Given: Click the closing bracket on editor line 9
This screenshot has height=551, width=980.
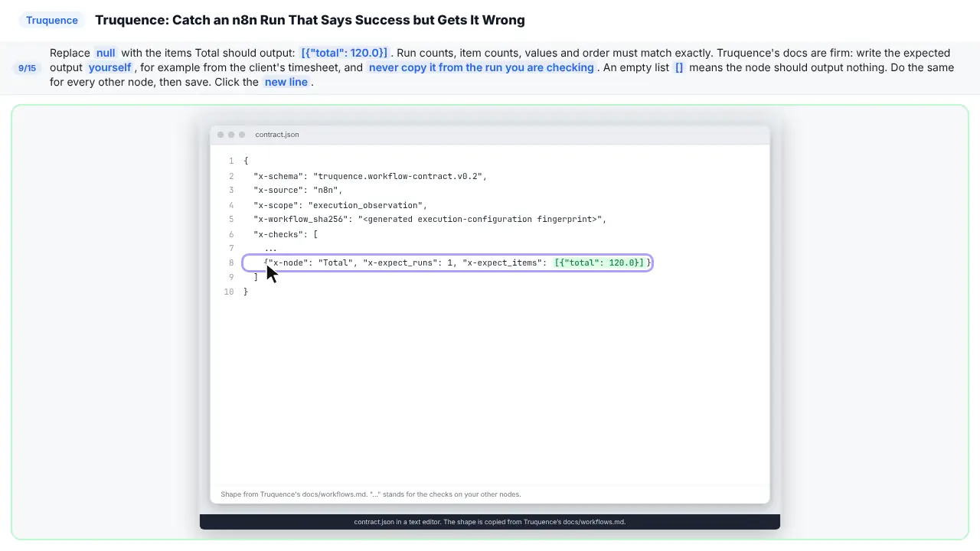Looking at the screenshot, I should [256, 277].
